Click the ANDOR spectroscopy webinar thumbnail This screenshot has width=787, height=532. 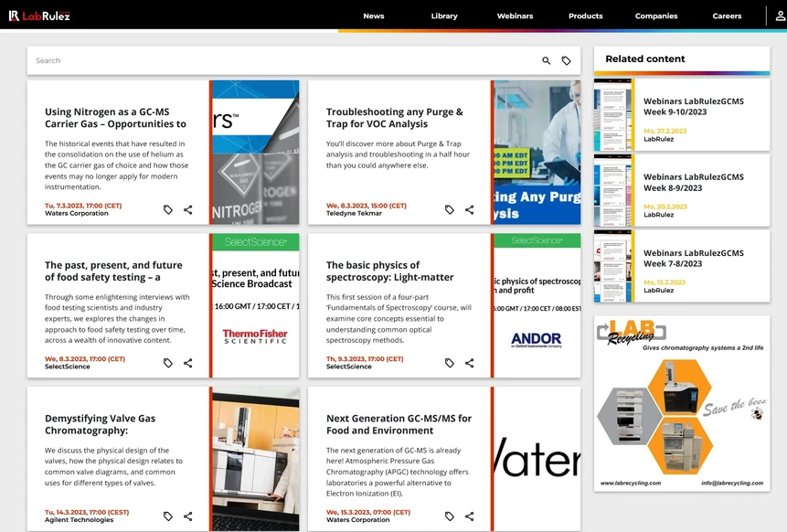(537, 305)
